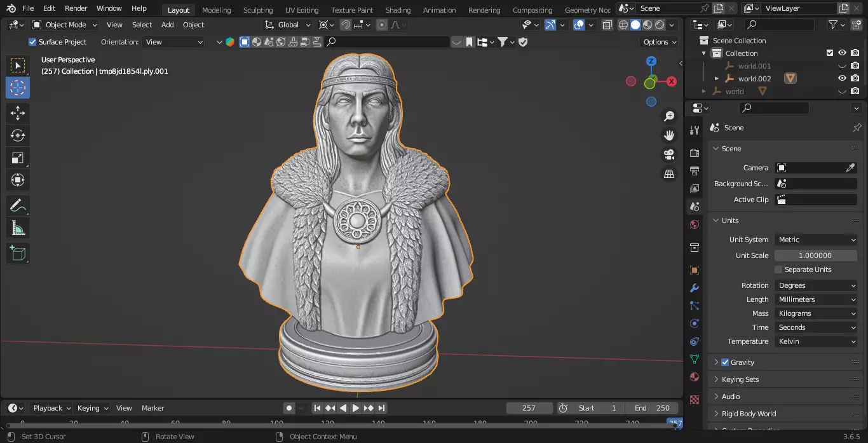Open the Physics properties tab
This screenshot has height=443, width=868.
coord(695,324)
